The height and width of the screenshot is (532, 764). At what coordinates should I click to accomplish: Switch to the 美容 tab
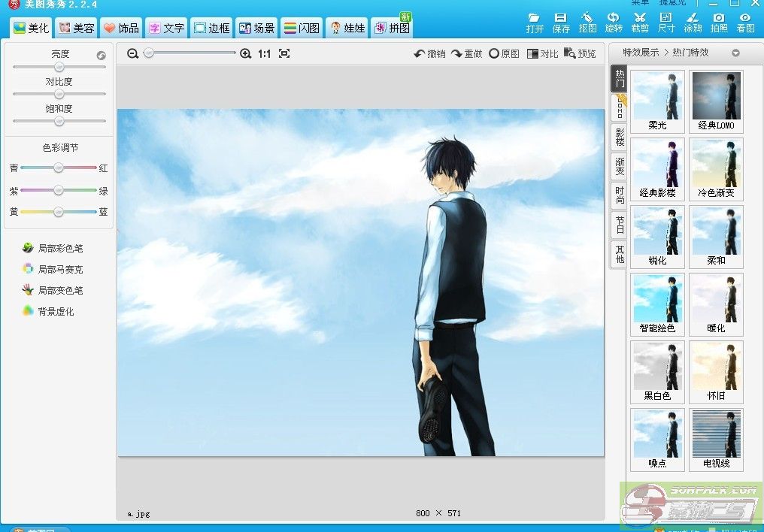(77, 28)
